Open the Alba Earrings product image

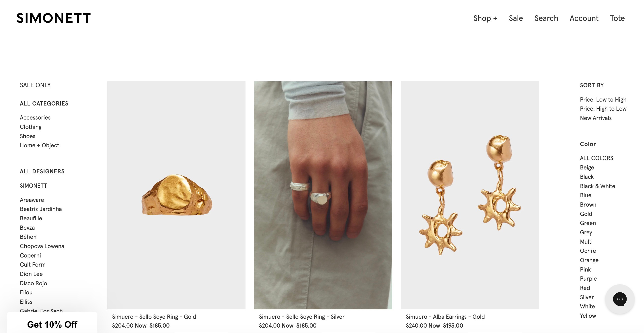click(x=470, y=195)
